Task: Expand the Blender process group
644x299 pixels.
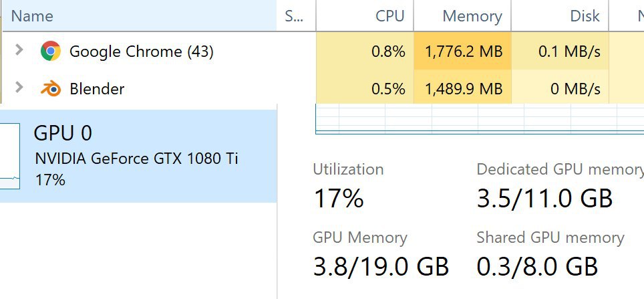Action: click(x=19, y=87)
